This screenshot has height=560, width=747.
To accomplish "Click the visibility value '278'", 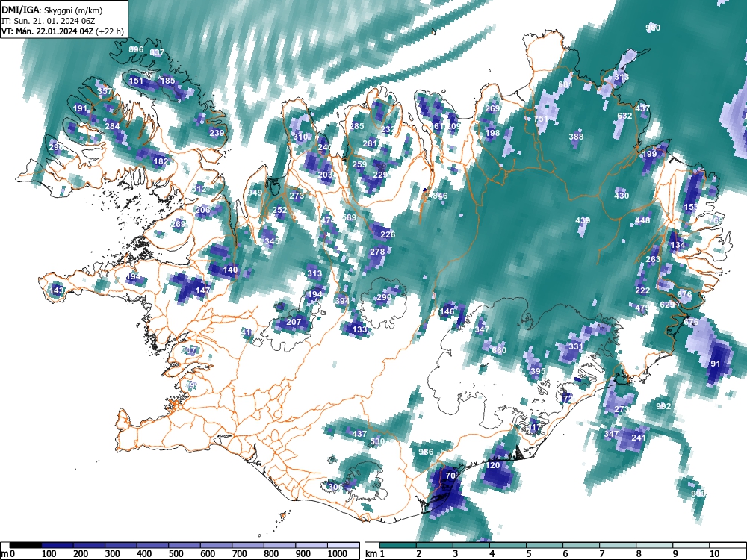I will pos(377,252).
